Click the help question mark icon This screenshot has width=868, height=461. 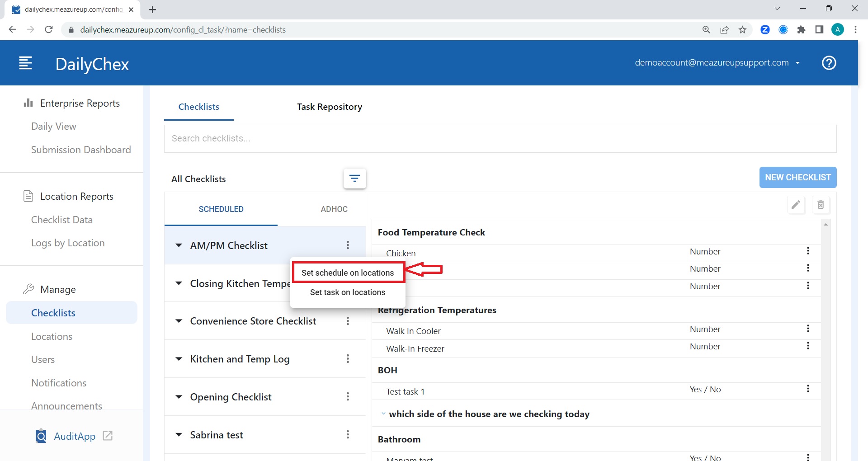click(829, 63)
